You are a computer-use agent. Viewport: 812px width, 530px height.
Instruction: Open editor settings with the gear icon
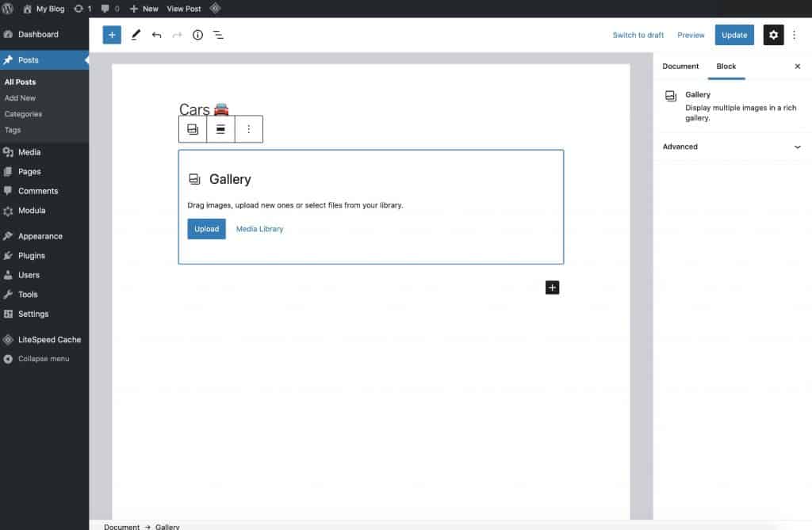click(773, 35)
